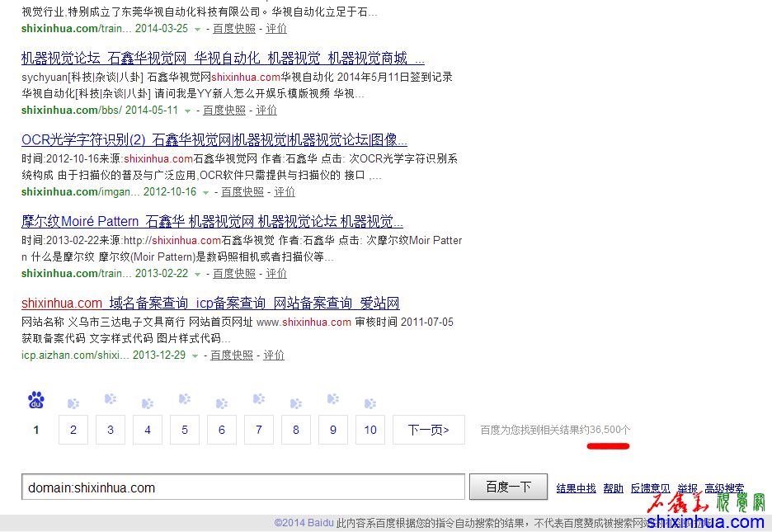Click the 结果中找 link
Viewport: 772px width, 532px height.
(576, 488)
